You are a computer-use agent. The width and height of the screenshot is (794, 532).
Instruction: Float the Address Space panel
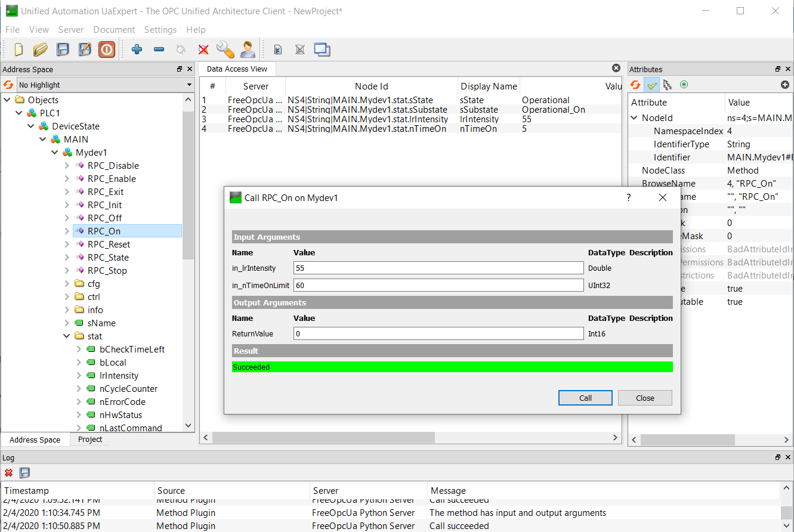point(180,69)
